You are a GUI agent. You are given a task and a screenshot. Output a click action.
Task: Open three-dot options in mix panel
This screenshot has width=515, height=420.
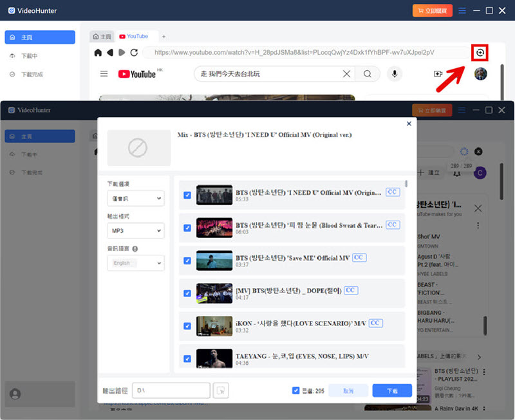point(478,225)
